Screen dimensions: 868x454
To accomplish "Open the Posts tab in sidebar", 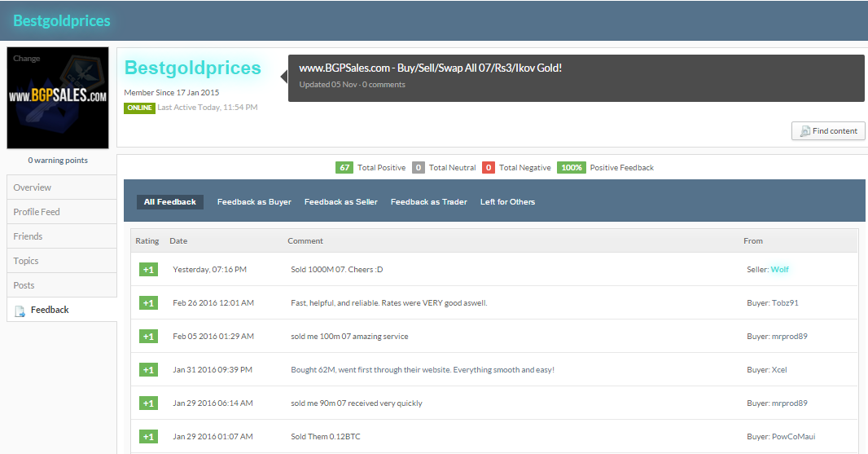I will (x=61, y=285).
